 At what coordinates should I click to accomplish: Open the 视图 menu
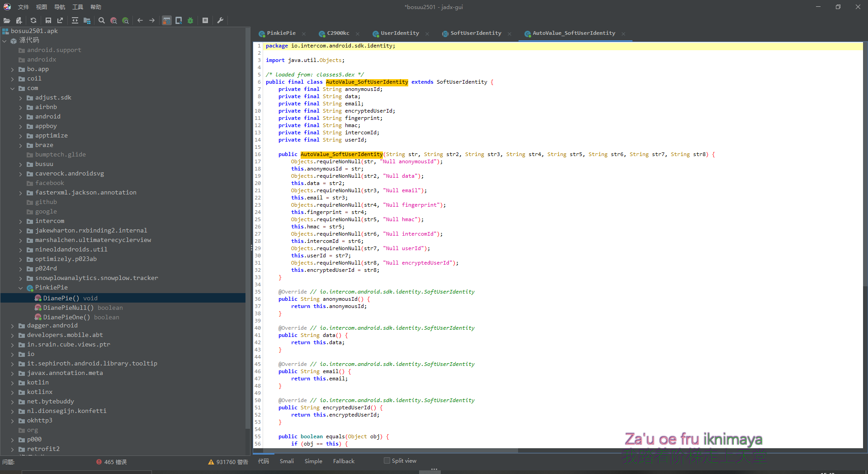pyautogui.click(x=42, y=7)
